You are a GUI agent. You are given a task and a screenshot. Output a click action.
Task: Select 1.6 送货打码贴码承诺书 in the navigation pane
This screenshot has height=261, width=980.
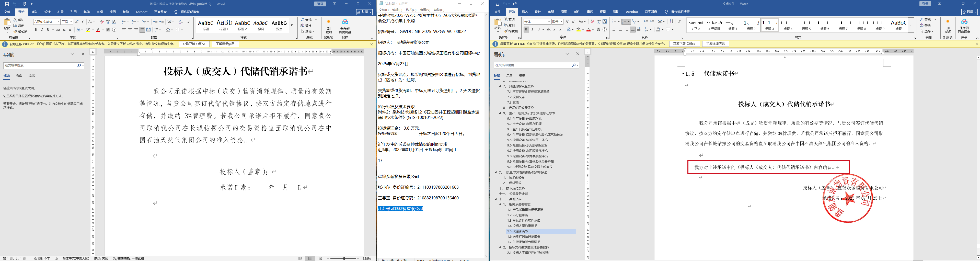524,237
